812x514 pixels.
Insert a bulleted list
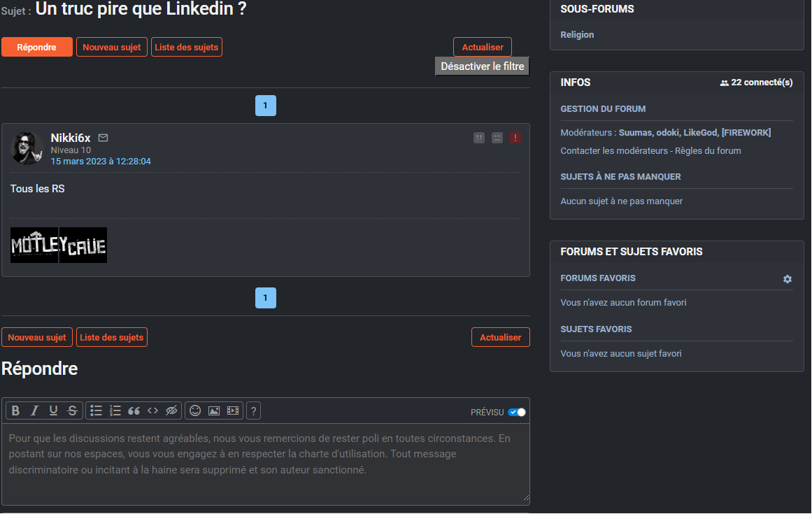tap(96, 411)
